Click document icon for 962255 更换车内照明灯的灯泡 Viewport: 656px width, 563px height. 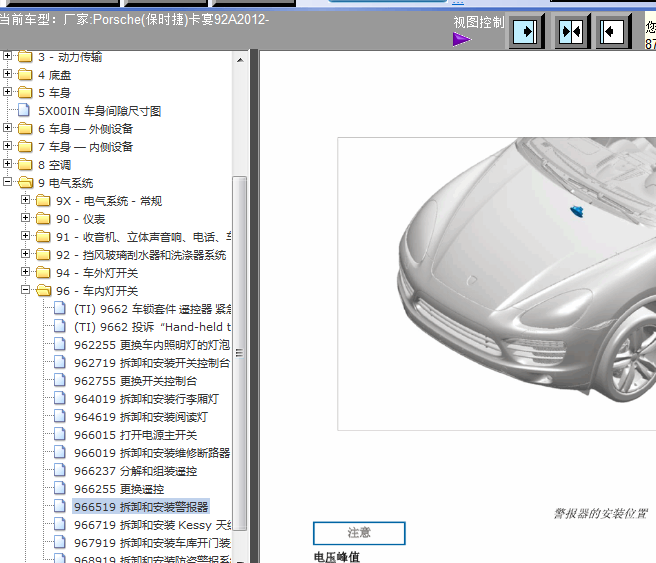[60, 344]
